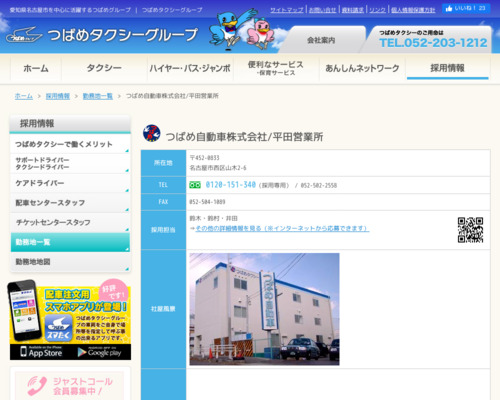Viewport: 500px width, 400px height.
Task: Click the つばめタクシーグループ logo
Action: [102, 35]
